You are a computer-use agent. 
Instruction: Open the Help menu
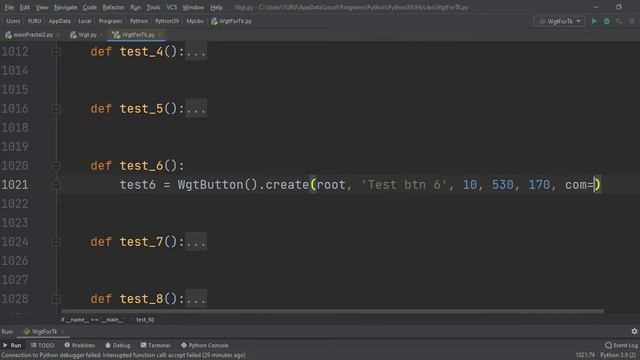coord(216,7)
